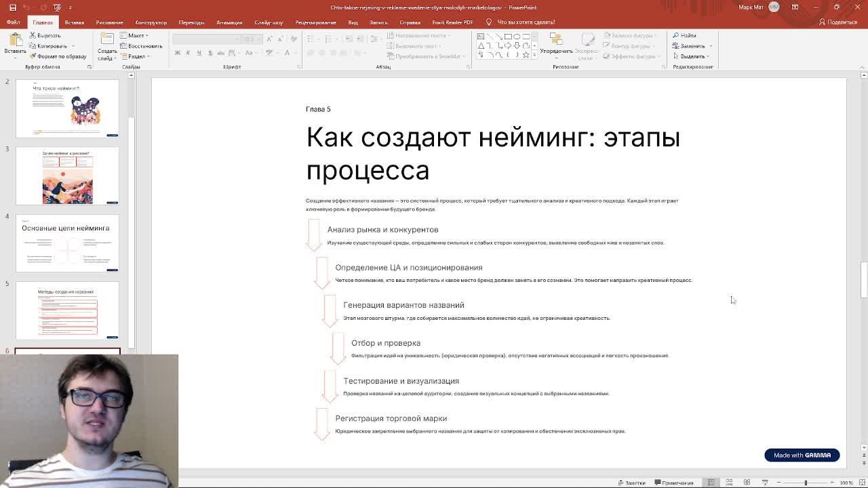Click the Cut (Вырезать) scissors icon
The width and height of the screenshot is (868, 488).
pos(33,35)
